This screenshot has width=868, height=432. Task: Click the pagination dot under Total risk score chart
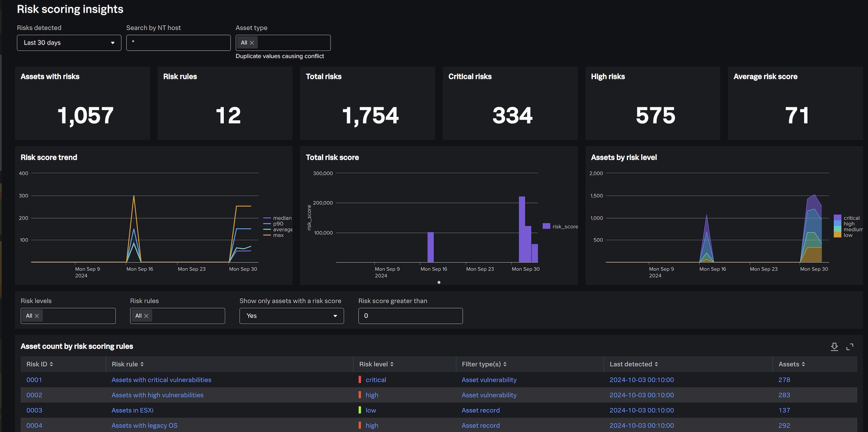tap(439, 282)
